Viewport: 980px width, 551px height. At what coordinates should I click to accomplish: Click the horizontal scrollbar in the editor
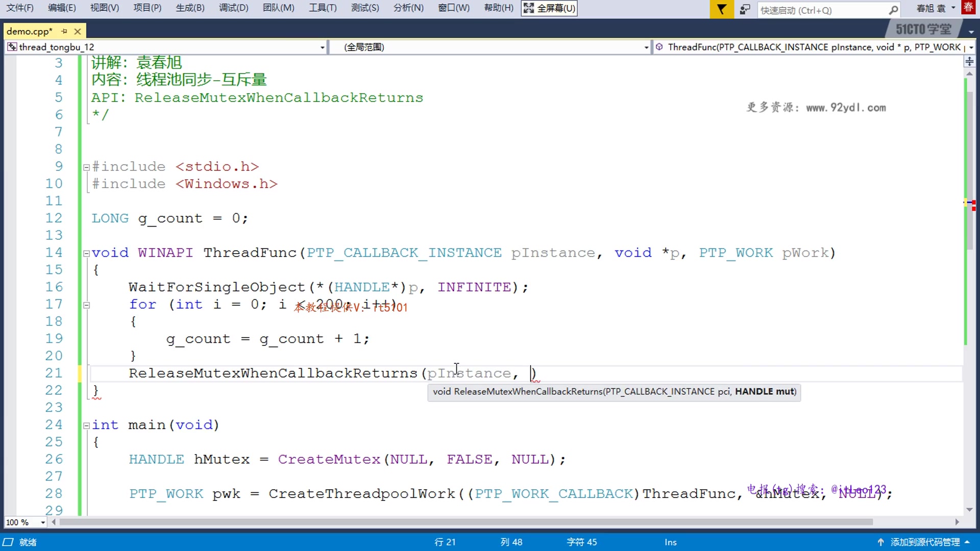coord(465,522)
